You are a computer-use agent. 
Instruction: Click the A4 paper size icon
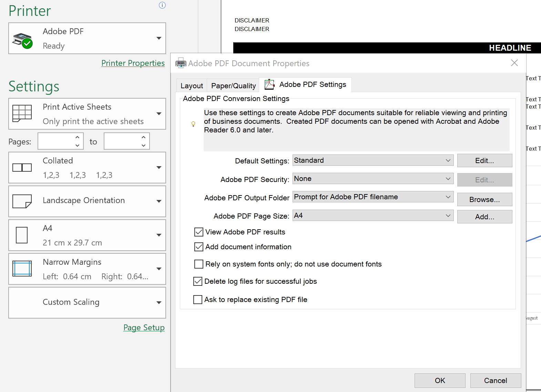pyautogui.click(x=22, y=235)
